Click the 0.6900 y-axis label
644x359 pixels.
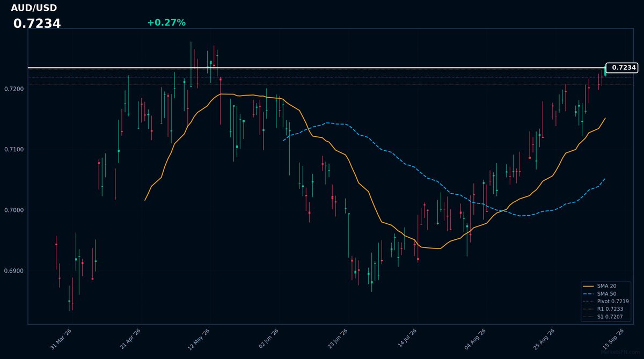click(x=14, y=271)
